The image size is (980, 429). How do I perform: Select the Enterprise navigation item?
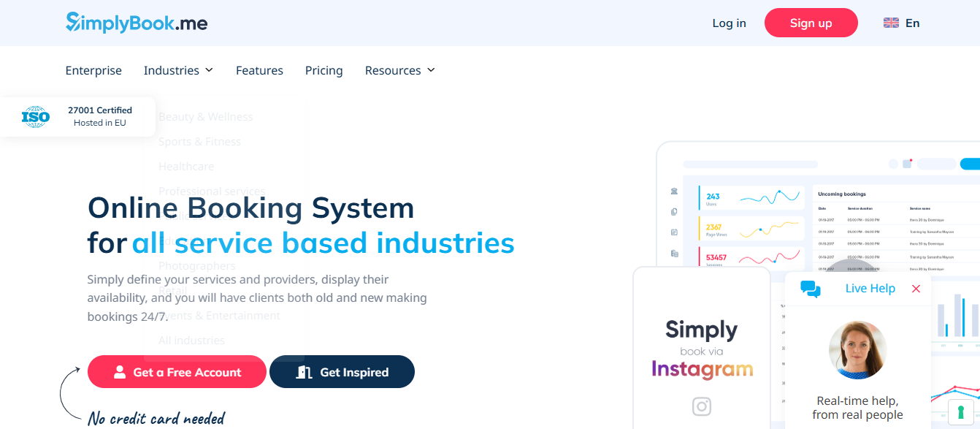click(x=93, y=70)
